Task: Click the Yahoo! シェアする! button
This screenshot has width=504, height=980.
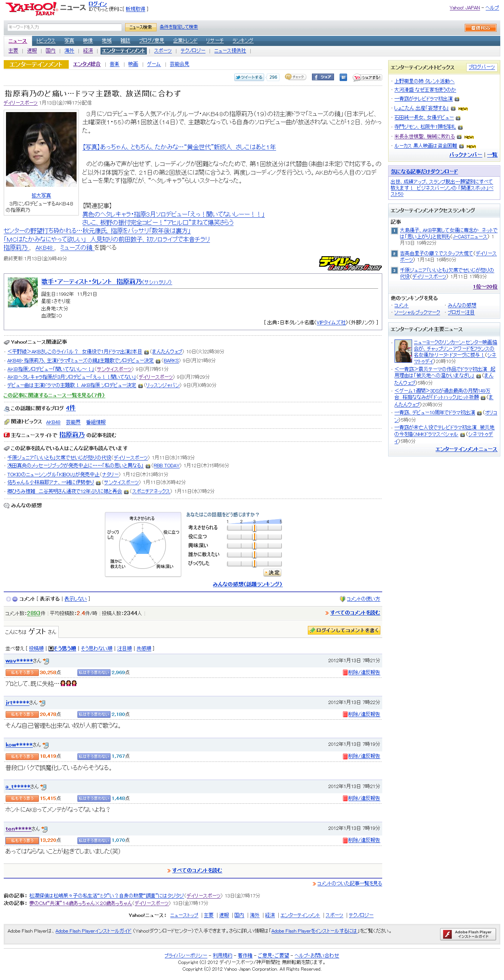Action: tap(367, 77)
